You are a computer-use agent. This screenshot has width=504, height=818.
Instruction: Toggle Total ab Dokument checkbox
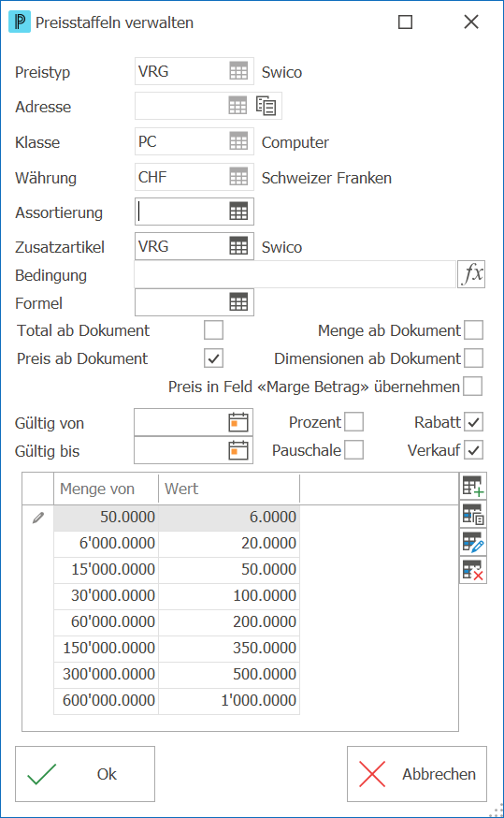(214, 330)
